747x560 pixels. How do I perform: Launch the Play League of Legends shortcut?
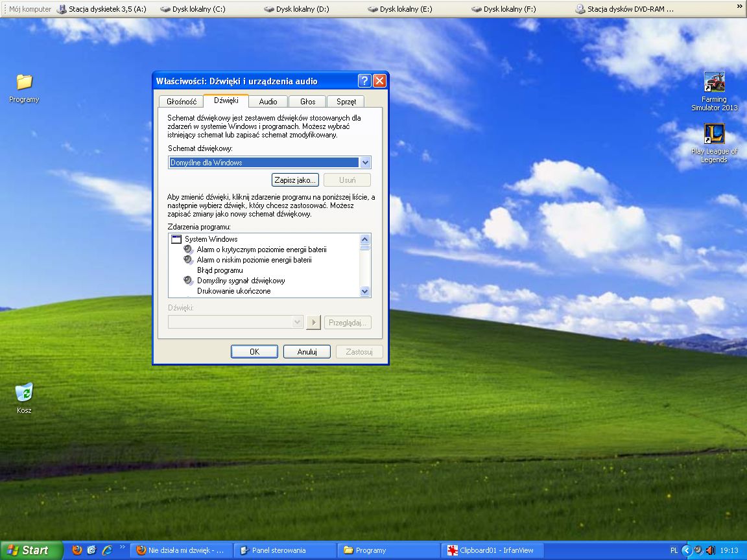click(x=714, y=143)
